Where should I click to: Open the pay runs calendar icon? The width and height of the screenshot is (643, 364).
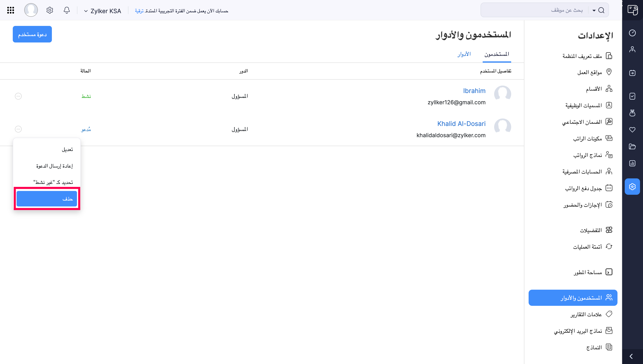click(x=633, y=73)
